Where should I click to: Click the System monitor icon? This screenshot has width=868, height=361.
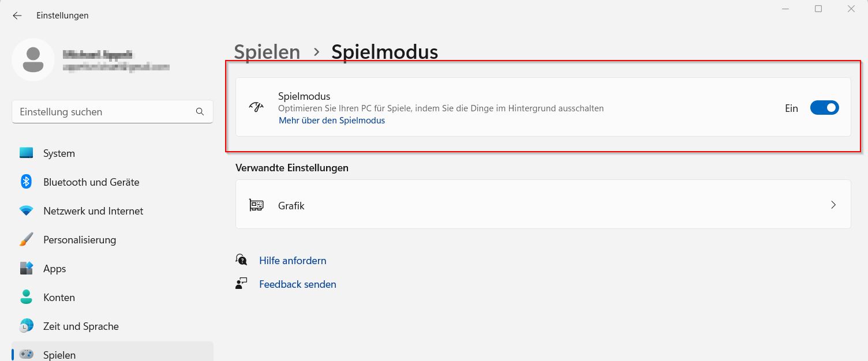pos(27,153)
